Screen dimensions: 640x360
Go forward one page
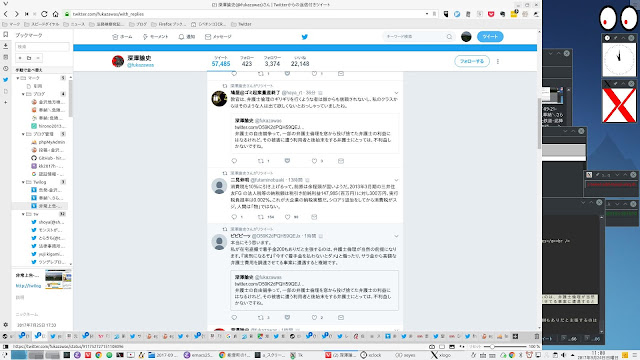pos(16,14)
